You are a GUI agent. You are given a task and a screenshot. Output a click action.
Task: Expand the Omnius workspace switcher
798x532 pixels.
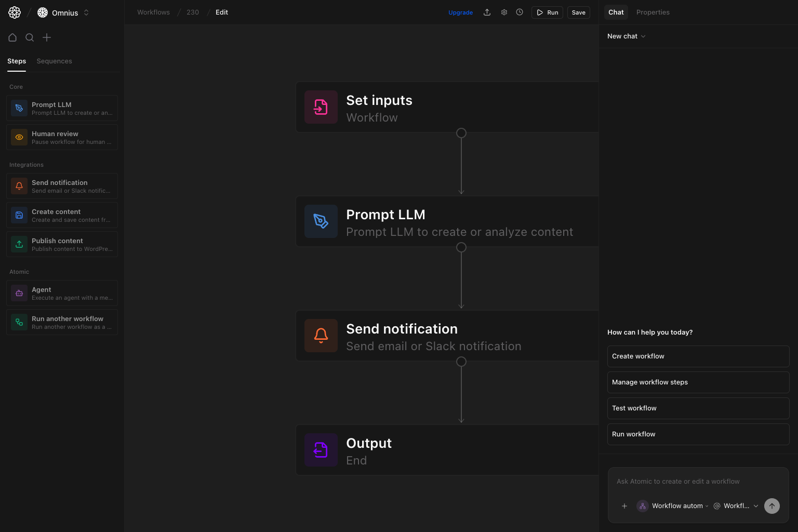(86, 12)
